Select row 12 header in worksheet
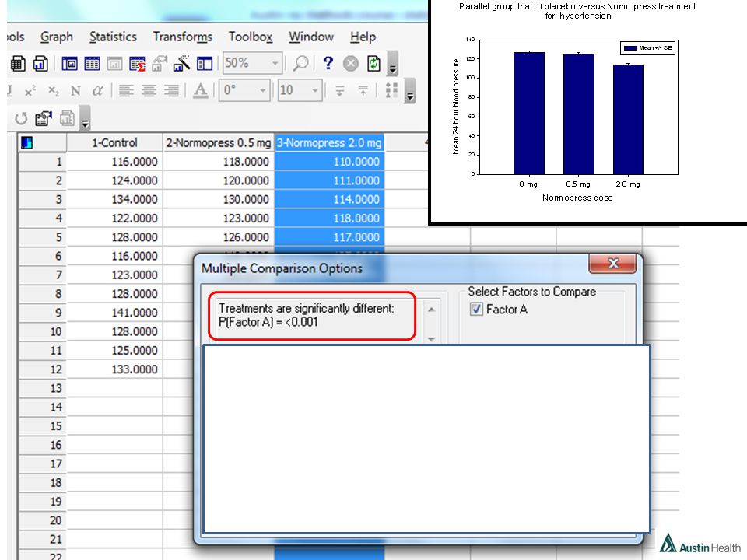Screen dimensions: 747x560 [x=42, y=369]
